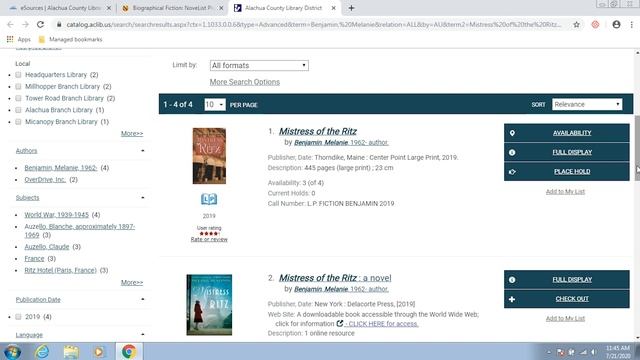Launch Internet Explorer from taskbar
This screenshot has width=640, height=360.
click(x=42, y=351)
